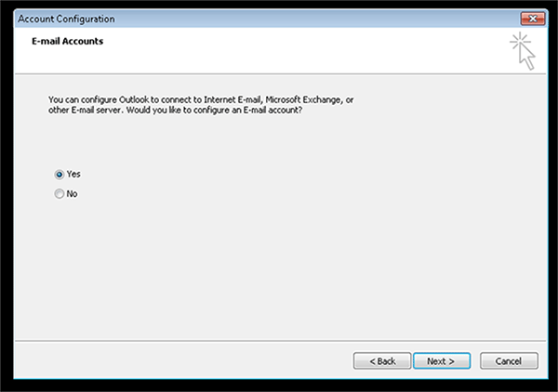Viewport: 558px width, 392px height.
Task: Click the No option label text
Action: 72,194
